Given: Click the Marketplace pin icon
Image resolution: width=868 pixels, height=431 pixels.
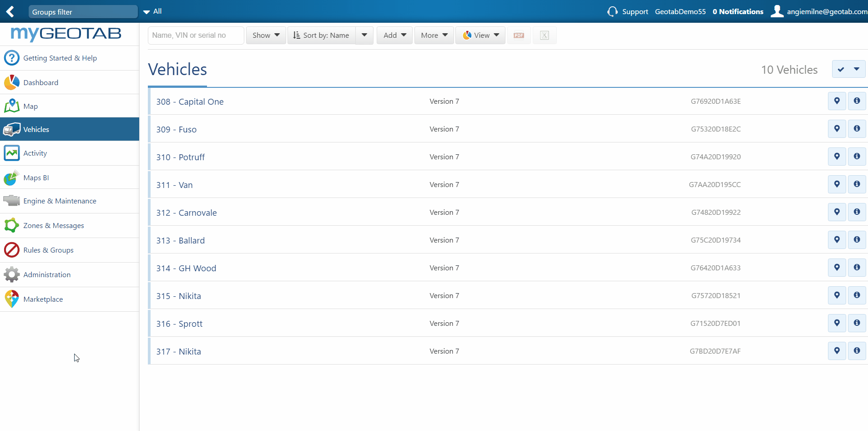Looking at the screenshot, I should (12, 299).
